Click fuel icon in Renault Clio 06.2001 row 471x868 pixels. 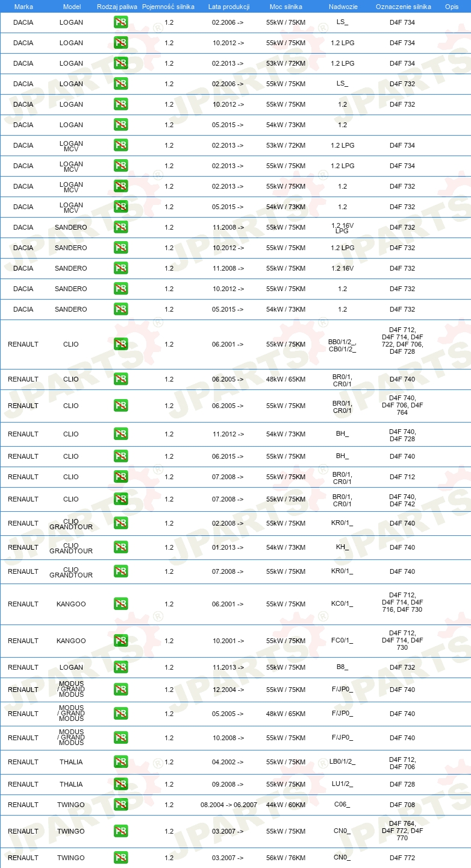coord(120,344)
